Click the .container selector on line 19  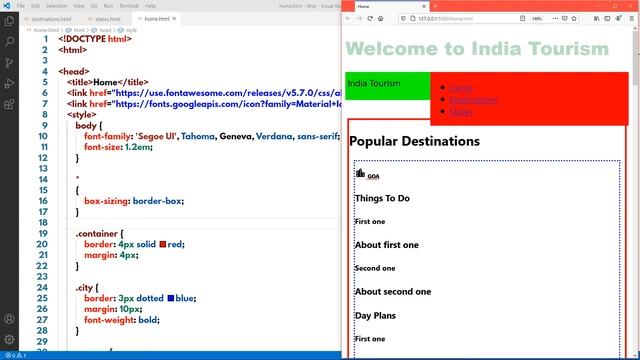(x=97, y=234)
